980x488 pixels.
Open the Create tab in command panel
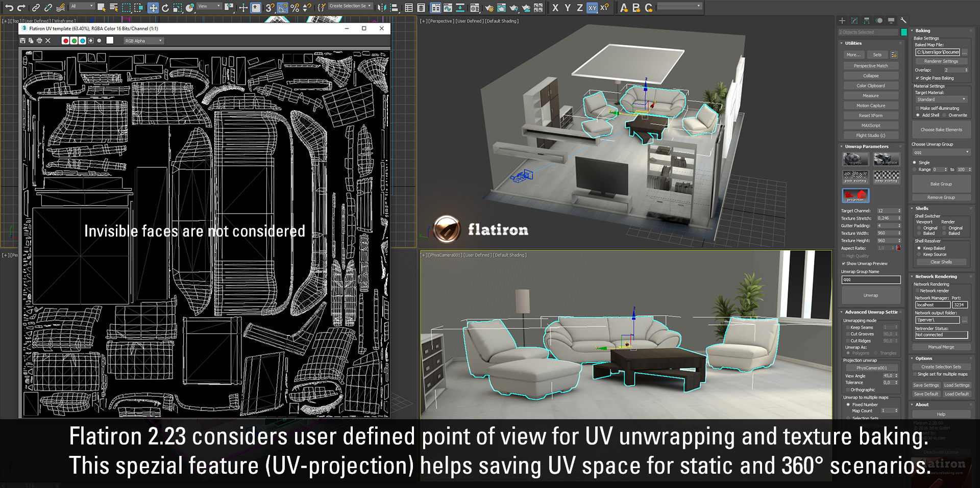[842, 21]
